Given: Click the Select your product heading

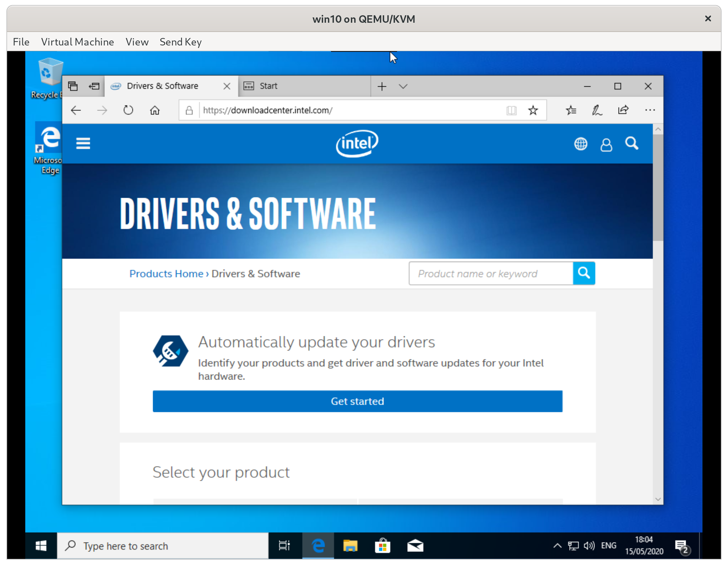Looking at the screenshot, I should [221, 473].
